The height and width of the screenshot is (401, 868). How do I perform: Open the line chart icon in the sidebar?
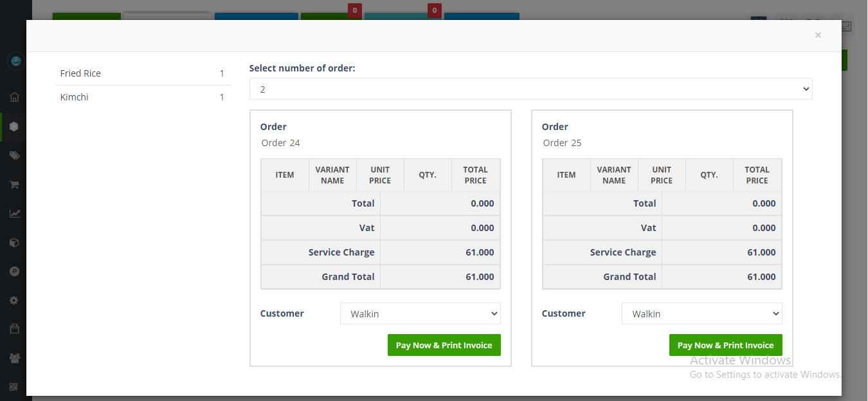[x=14, y=214]
